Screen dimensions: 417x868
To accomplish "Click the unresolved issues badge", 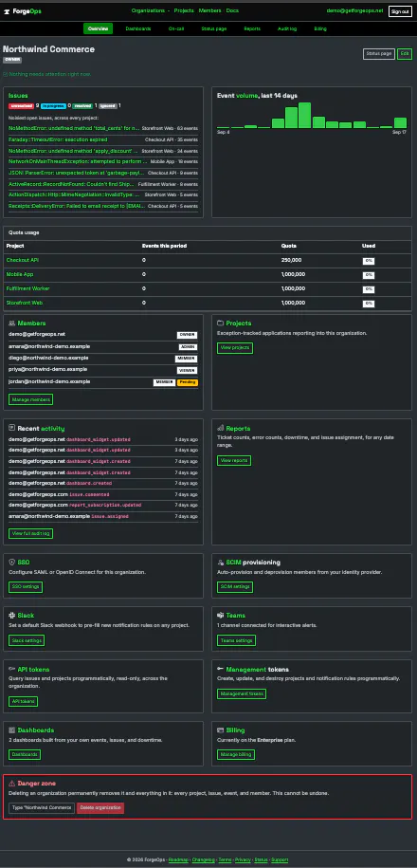I will [21, 105].
